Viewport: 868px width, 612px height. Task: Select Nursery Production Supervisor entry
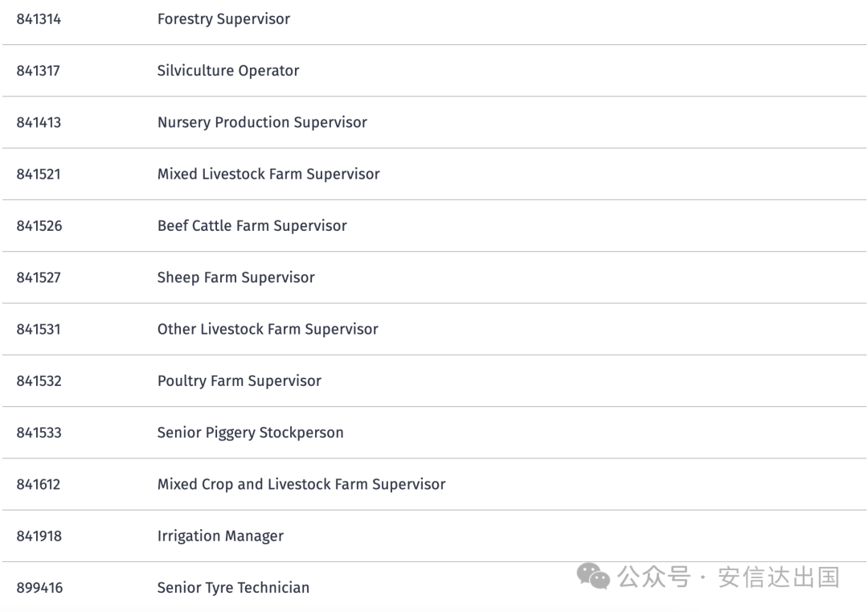(262, 122)
